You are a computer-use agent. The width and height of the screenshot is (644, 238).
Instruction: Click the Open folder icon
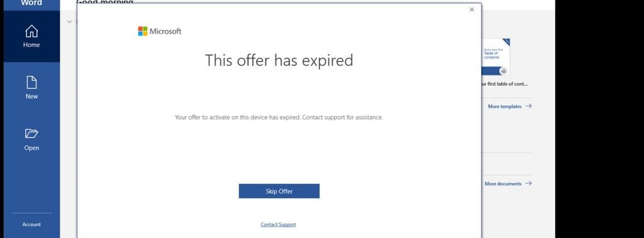[31, 134]
